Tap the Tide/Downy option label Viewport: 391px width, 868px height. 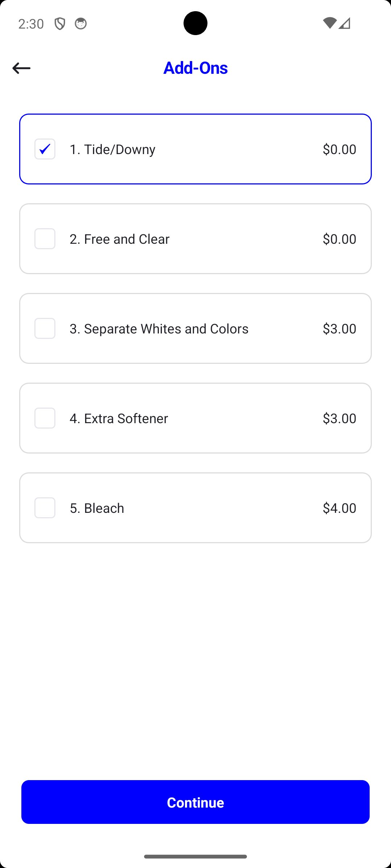point(113,149)
